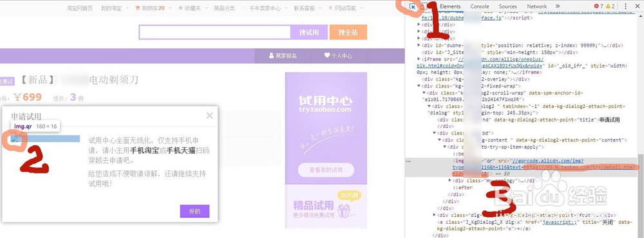The image size is (644, 238).
Task: Switch to the Sources tab
Action: 507,6
